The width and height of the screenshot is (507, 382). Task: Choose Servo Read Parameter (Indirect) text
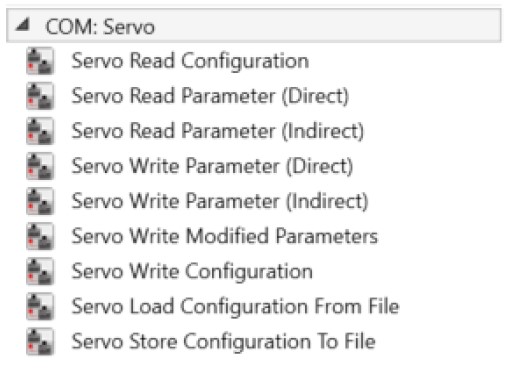218,131
